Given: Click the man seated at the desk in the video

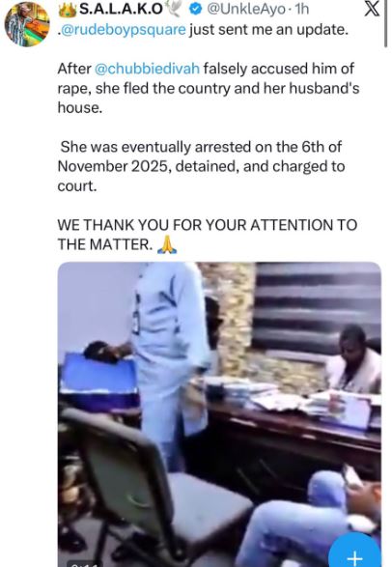Looking at the screenshot, I should pos(354,359).
